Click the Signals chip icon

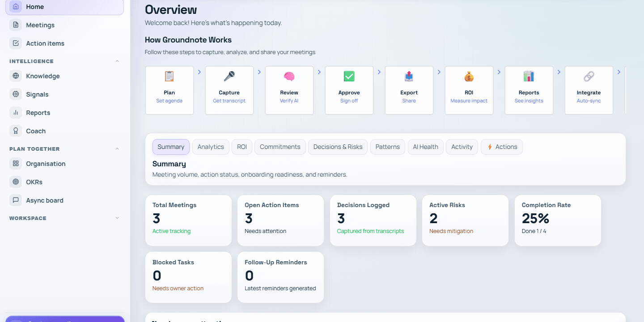pyautogui.click(x=16, y=94)
